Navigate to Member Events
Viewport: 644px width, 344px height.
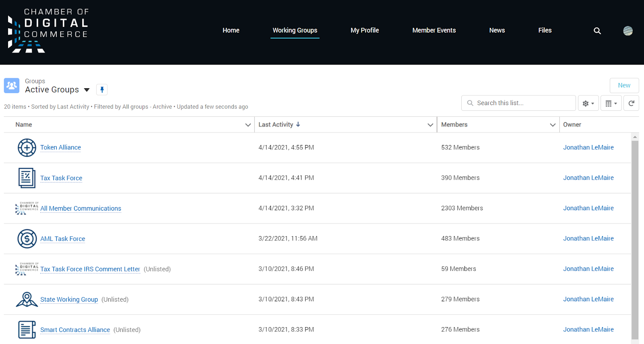coord(434,30)
